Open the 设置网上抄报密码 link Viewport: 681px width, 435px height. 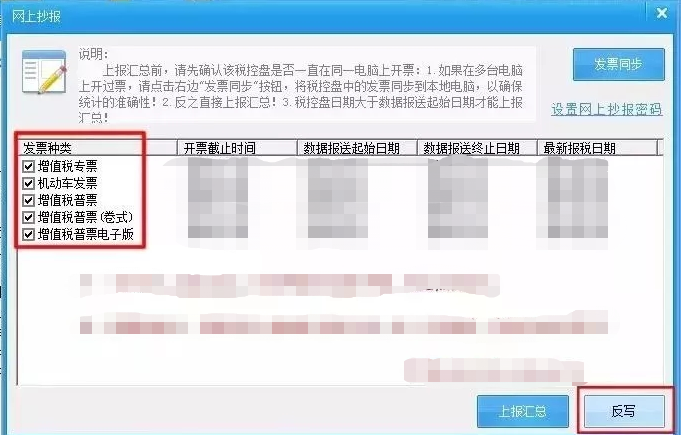tap(606, 109)
